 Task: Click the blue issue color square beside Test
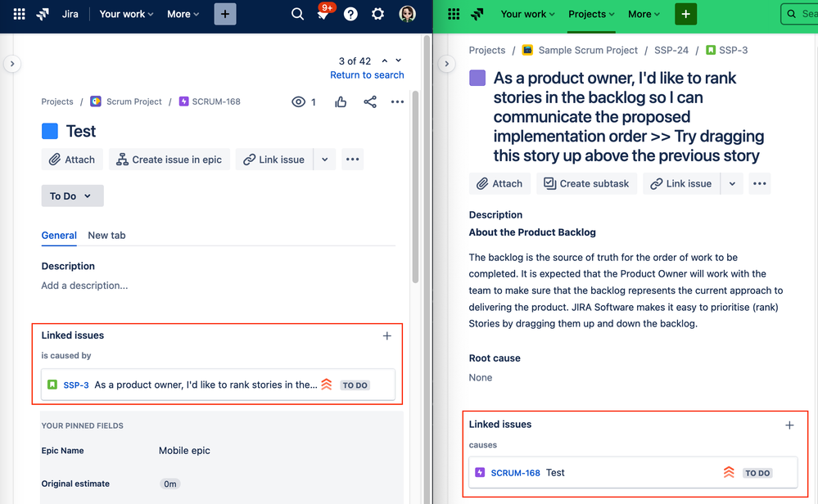[50, 132]
